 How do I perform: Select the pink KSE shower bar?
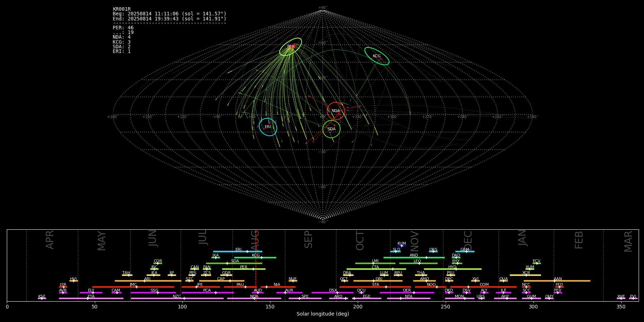coord(42,298)
